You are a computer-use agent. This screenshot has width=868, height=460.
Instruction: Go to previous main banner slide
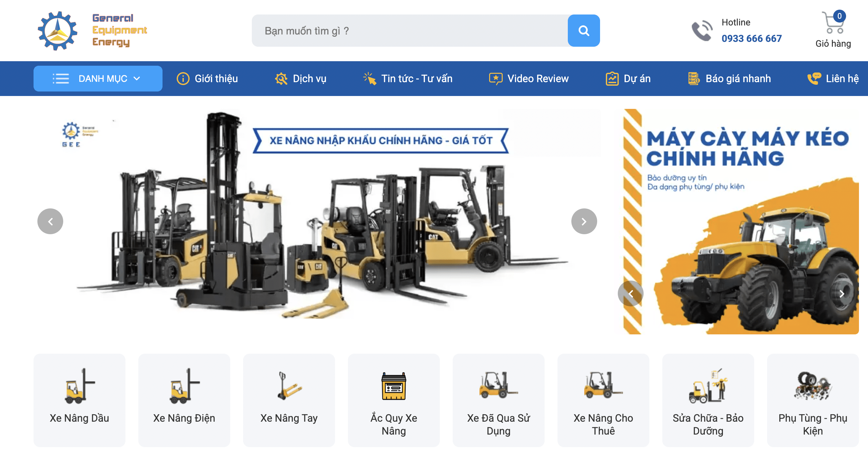click(50, 221)
